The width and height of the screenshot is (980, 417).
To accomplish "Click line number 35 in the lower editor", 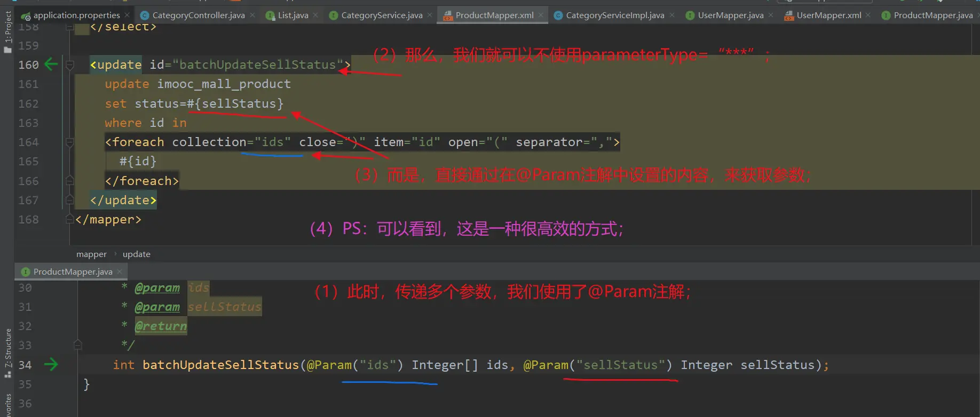I will [25, 384].
